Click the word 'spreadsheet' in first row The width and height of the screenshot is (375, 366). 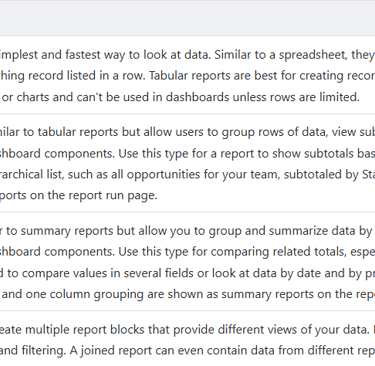[313, 55]
